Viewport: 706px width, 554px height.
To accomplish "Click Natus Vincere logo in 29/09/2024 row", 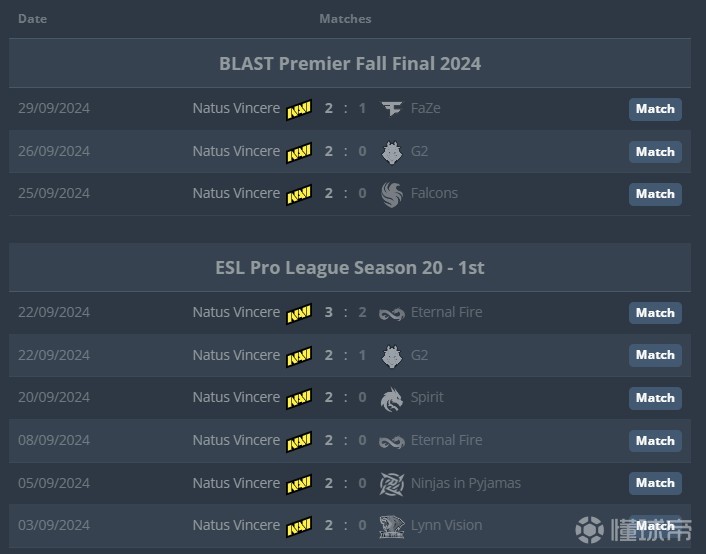I will [299, 109].
